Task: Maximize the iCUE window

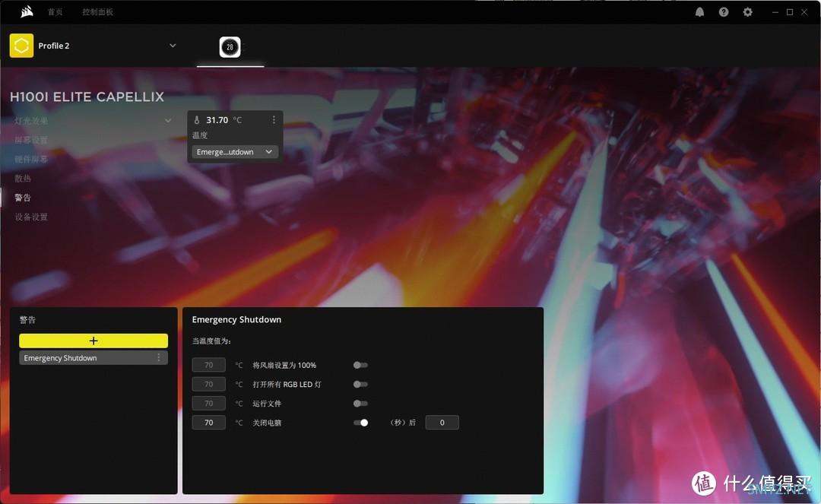Action: pos(790,12)
